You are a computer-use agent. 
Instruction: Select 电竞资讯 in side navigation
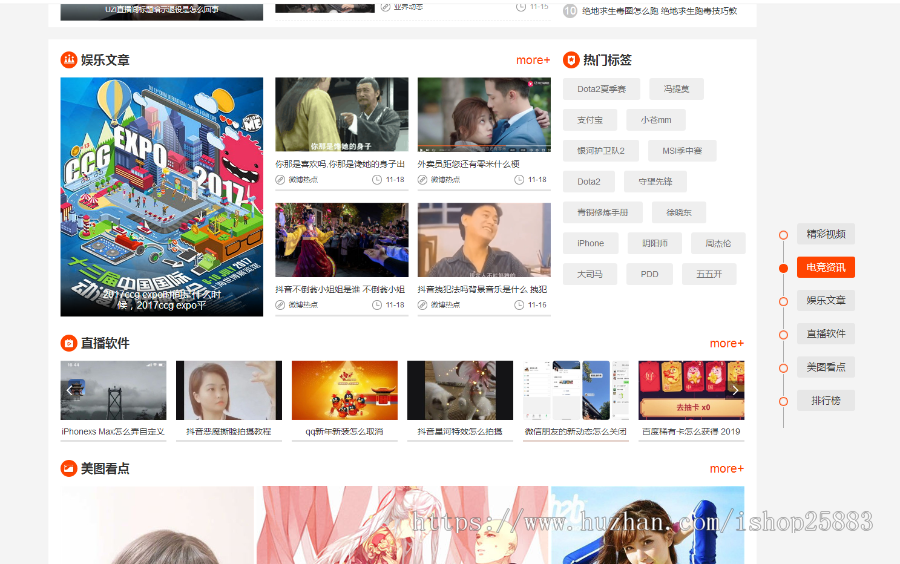[825, 267]
